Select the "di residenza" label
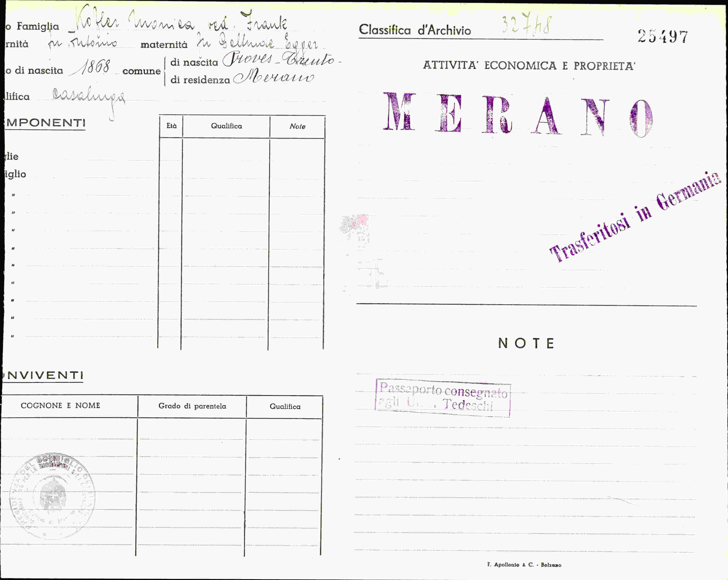The image size is (728, 580). click(200, 80)
